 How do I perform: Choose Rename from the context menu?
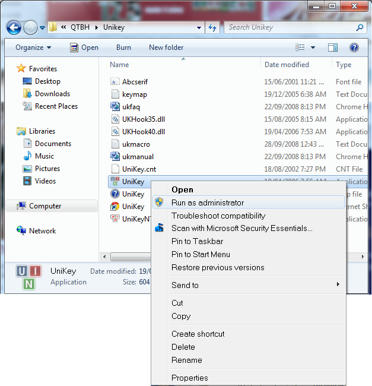(248, 360)
